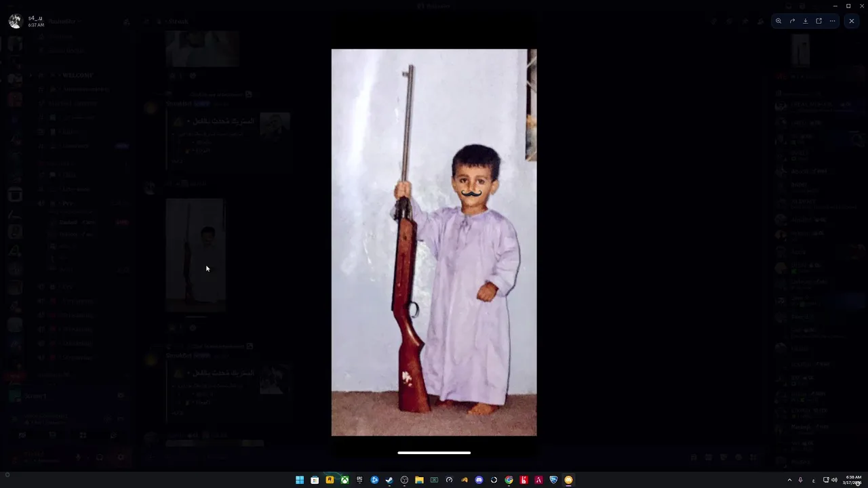Open image in browser icon
Image resolution: width=868 pixels, height=488 pixels.
[818, 21]
